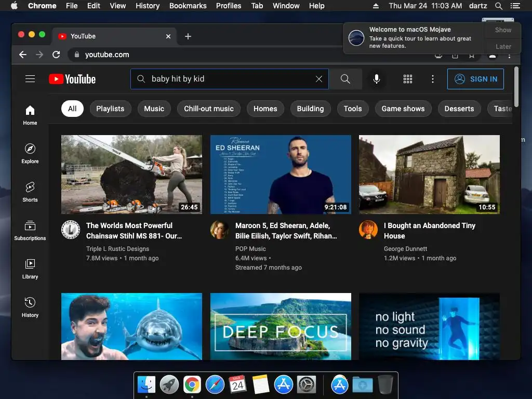The image size is (532, 399).
Task: Open Notification Center list icon in menu bar
Action: click(515, 6)
